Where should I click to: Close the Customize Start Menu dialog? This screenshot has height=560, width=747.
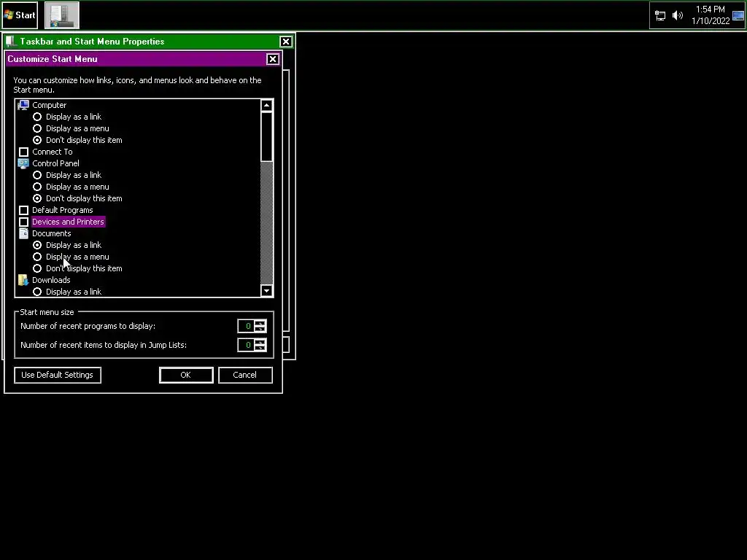tap(273, 59)
